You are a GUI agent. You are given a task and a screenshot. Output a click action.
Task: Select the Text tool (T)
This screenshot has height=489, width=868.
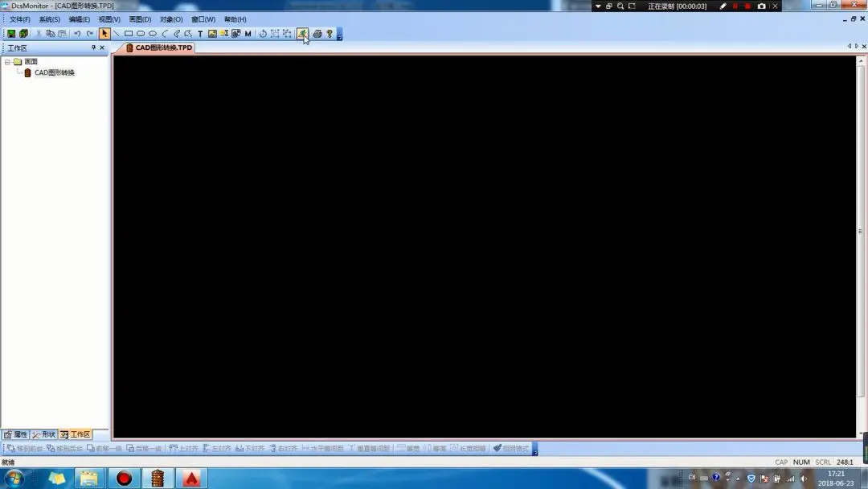[200, 34]
